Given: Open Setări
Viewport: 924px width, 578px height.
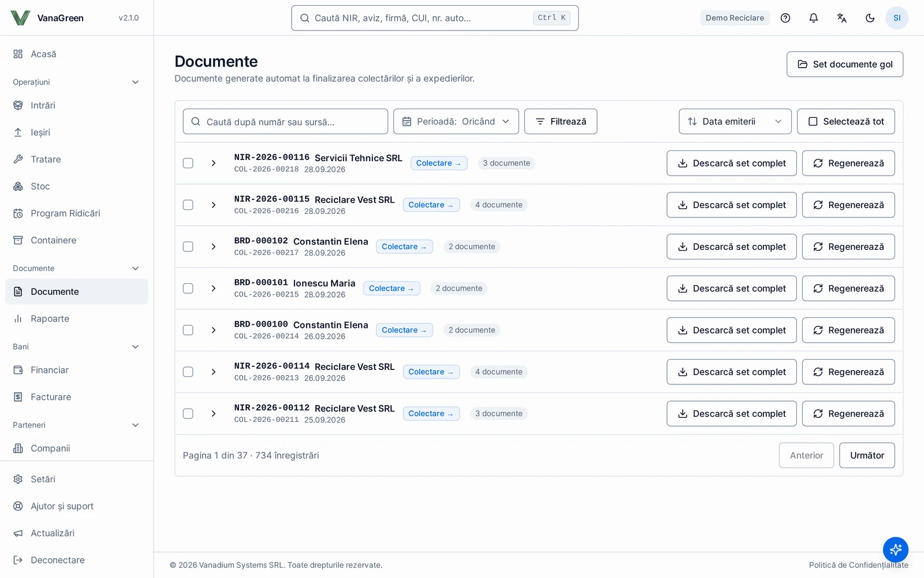Looking at the screenshot, I should pyautogui.click(x=77, y=479).
